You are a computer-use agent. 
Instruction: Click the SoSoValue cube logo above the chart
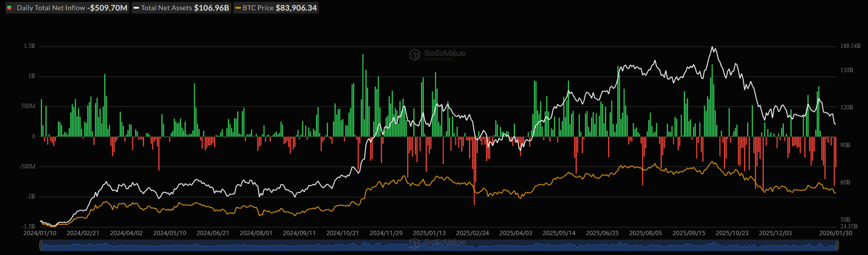pyautogui.click(x=414, y=55)
